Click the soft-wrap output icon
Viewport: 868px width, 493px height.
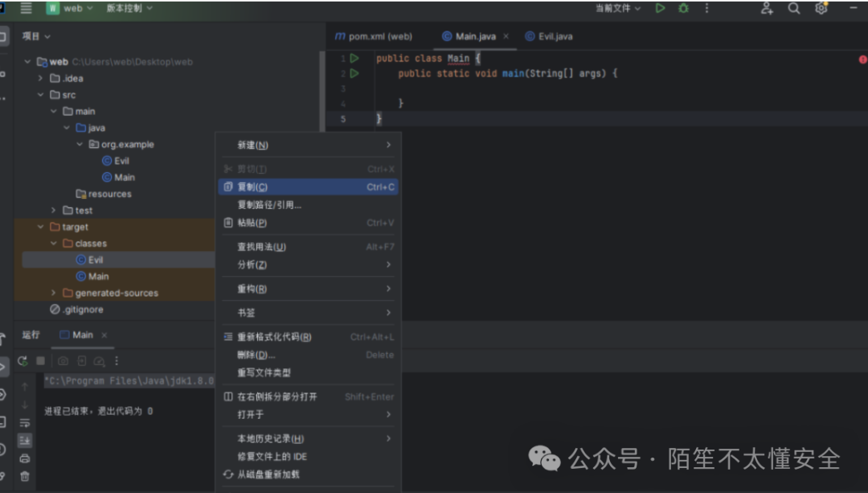coord(25,421)
